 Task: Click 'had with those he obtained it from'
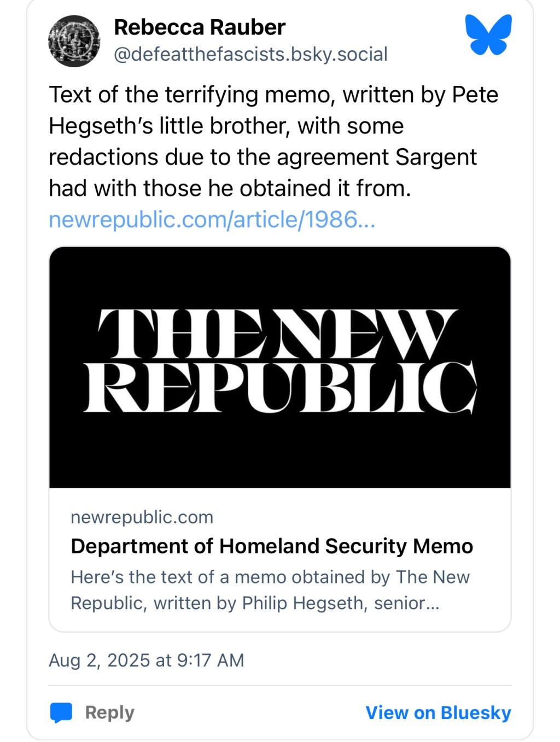(229, 188)
